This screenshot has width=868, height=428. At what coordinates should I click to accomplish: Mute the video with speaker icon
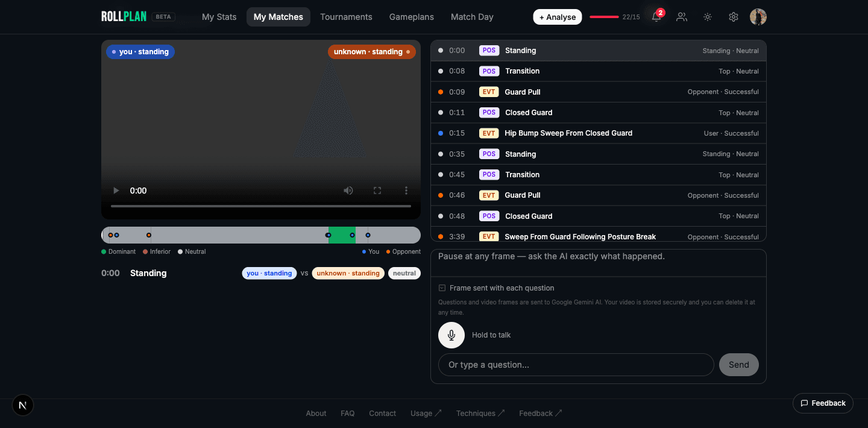pyautogui.click(x=348, y=190)
